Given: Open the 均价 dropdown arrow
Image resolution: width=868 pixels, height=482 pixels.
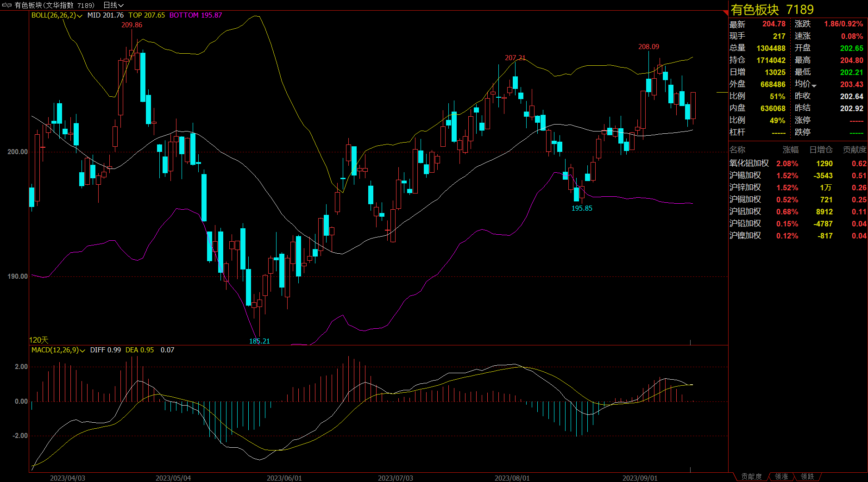Looking at the screenshot, I should pyautogui.click(x=814, y=86).
